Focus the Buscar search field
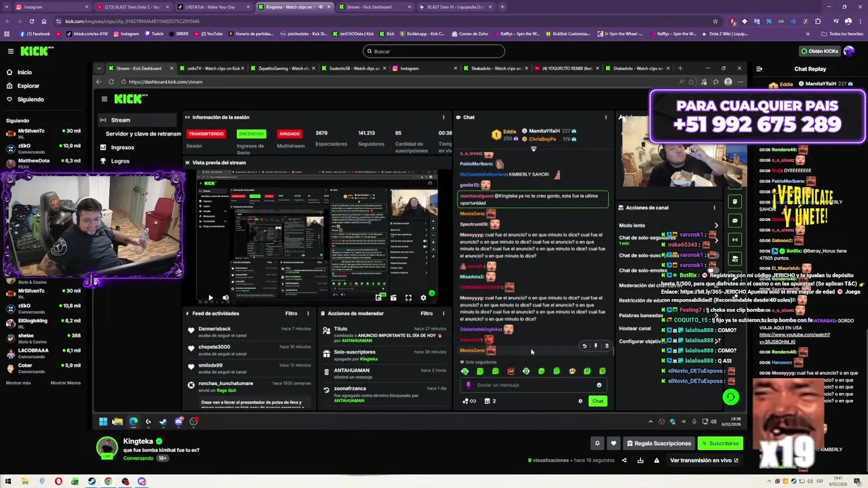Screen dimensions: 868x488 tap(434, 52)
